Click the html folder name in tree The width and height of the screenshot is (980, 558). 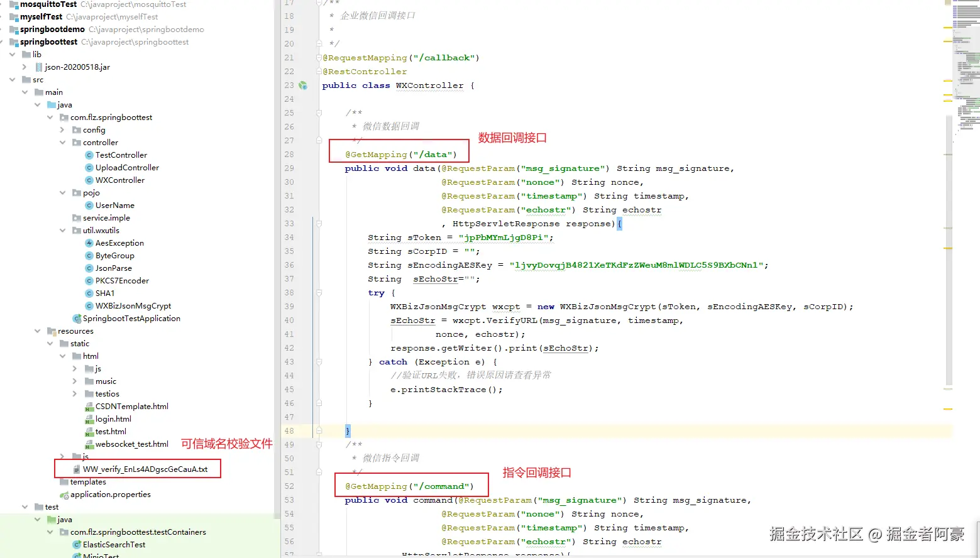click(91, 356)
